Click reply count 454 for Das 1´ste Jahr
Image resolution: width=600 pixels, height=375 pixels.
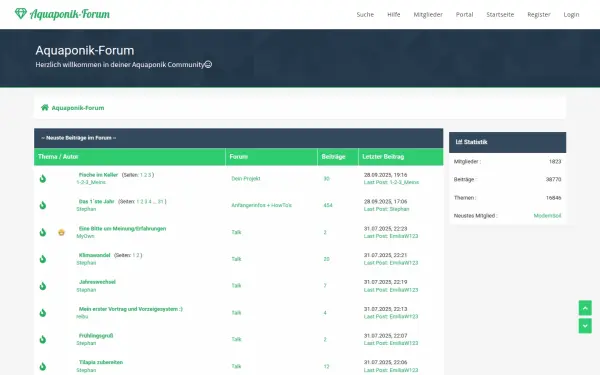coord(328,205)
